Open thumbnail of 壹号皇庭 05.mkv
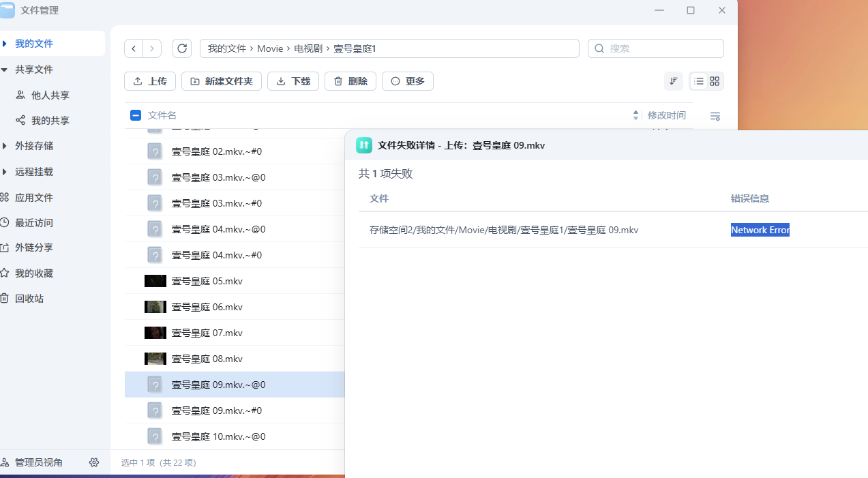The width and height of the screenshot is (868, 478). tap(155, 281)
